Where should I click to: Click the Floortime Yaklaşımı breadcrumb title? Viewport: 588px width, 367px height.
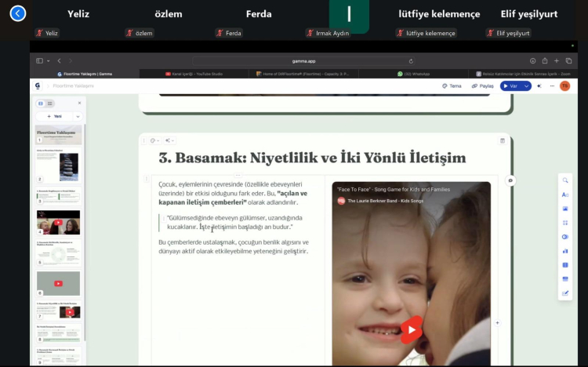pyautogui.click(x=74, y=86)
